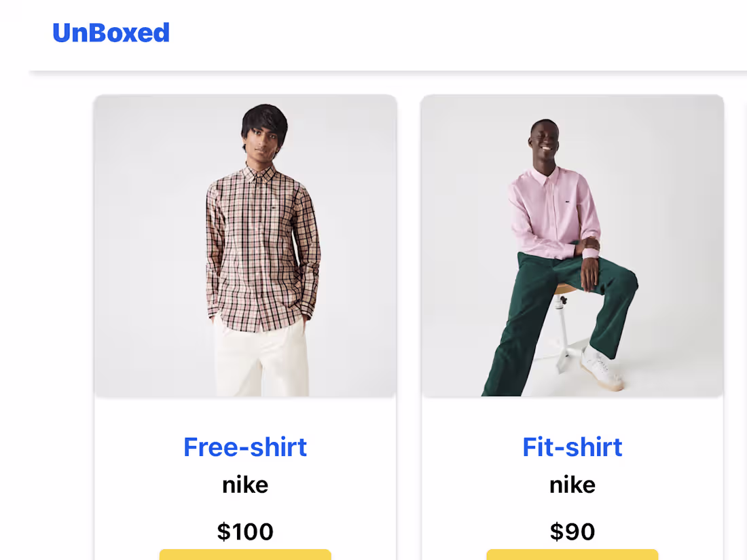This screenshot has width=747, height=560.
Task: Click the yellow action bar below $90
Action: click(x=572, y=555)
